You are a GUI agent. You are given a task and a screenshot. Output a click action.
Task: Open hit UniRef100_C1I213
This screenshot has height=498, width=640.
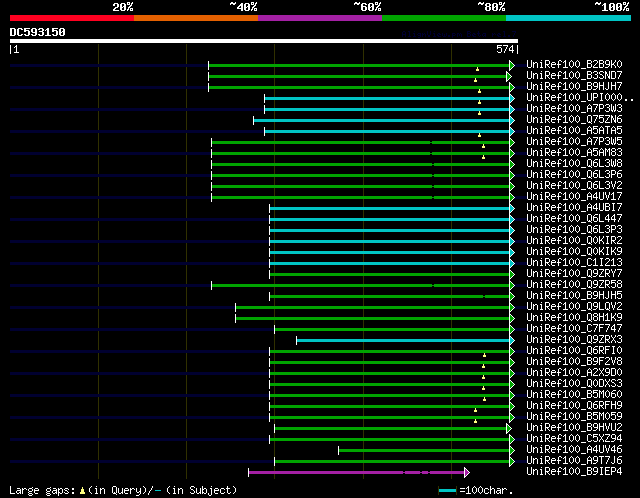pyautogui.click(x=574, y=263)
